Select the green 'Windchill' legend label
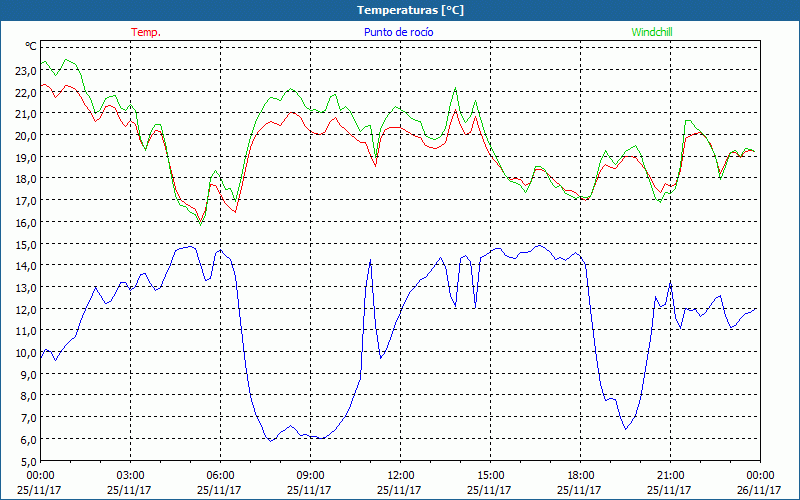Viewport: 800px width, 500px height. (x=652, y=32)
